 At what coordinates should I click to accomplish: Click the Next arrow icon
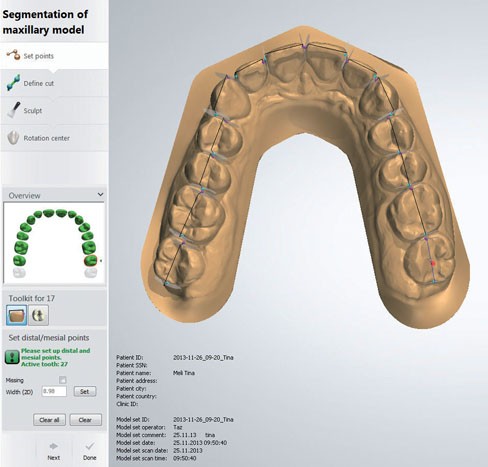(53, 446)
